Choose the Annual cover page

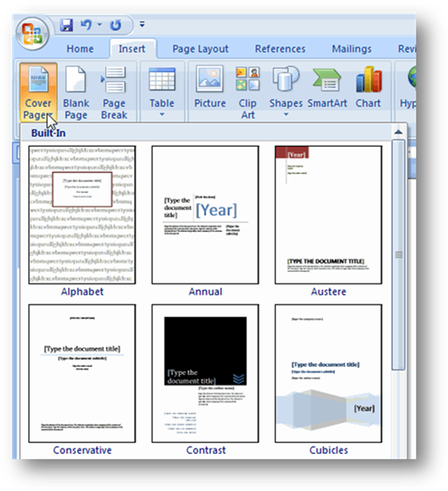click(x=205, y=215)
